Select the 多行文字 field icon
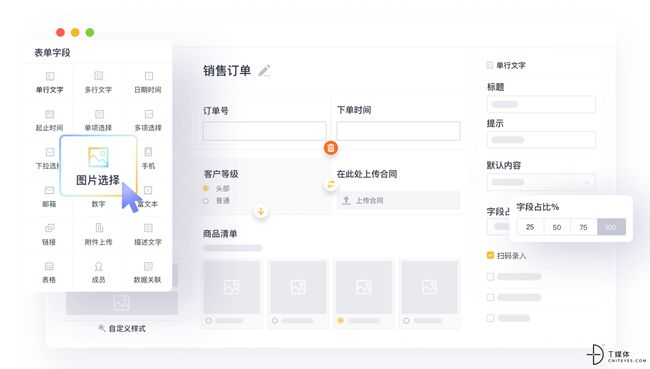Screen dimensions: 650x369 (99, 76)
